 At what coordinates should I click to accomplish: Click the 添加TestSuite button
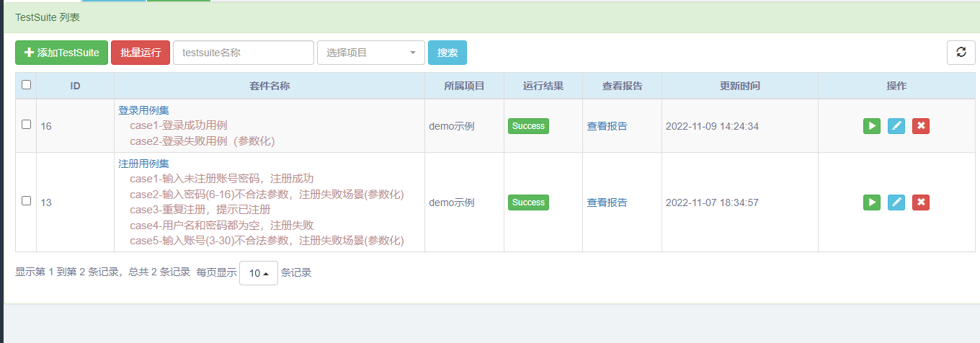(62, 53)
